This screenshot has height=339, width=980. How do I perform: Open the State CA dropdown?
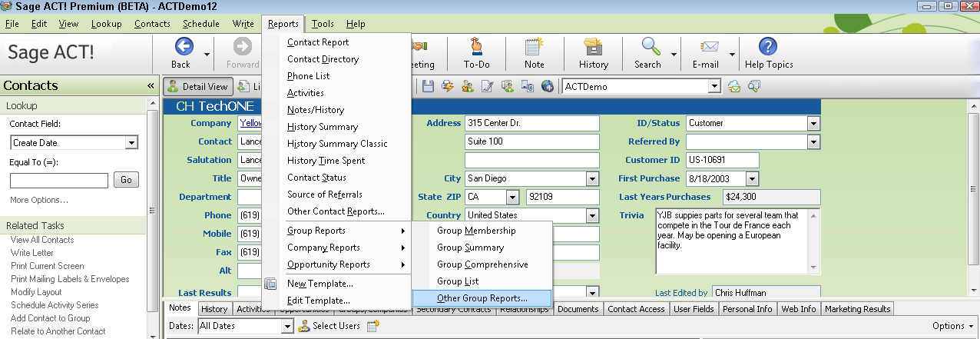[513, 197]
